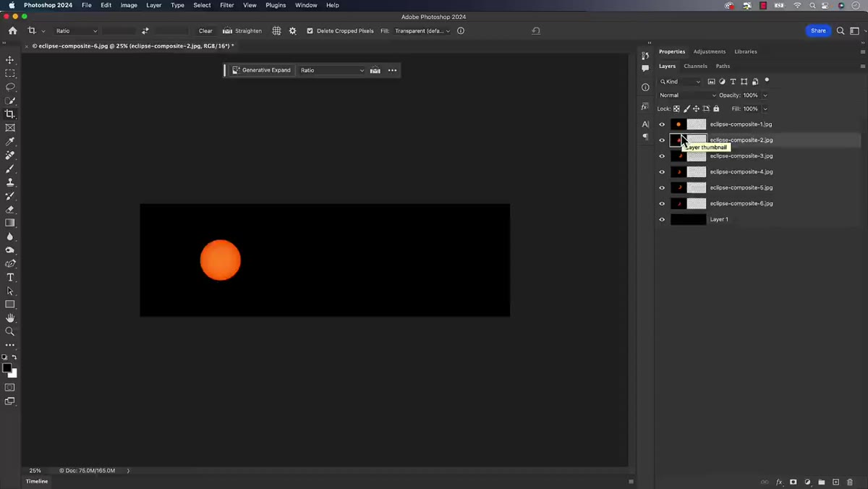The height and width of the screenshot is (489, 868).
Task: Reset crop with undo arrow icon
Action: (536, 31)
